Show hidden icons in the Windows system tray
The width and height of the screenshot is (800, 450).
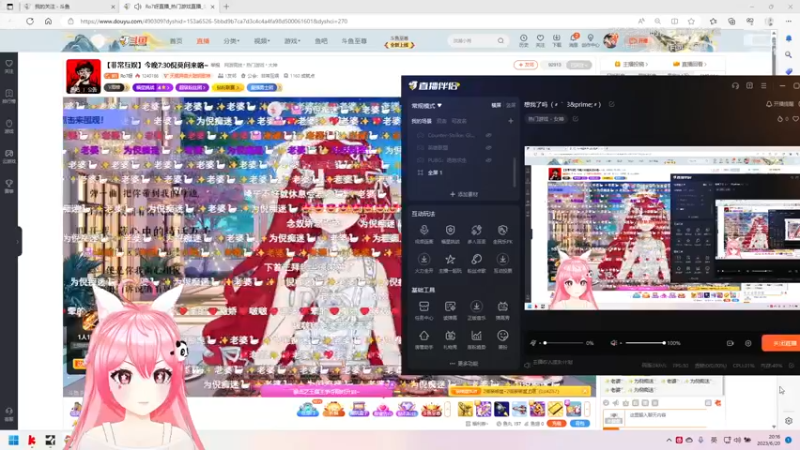pos(669,440)
